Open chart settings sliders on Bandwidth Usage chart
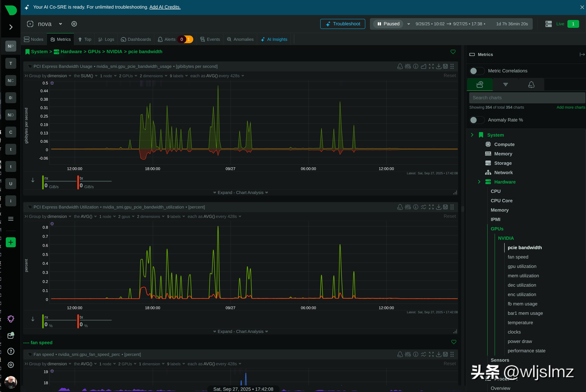586x392 pixels. tap(408, 66)
